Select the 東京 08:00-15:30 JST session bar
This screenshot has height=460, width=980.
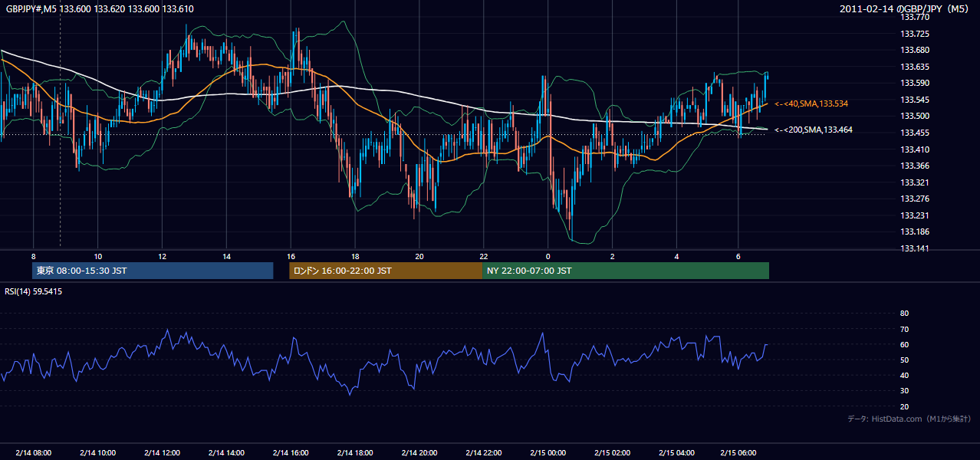153,271
